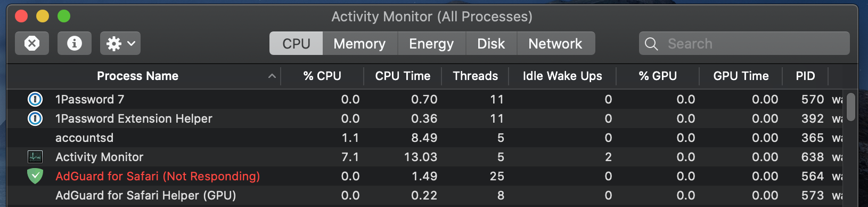
Task: Sort by Threads column header
Action: coord(475,76)
